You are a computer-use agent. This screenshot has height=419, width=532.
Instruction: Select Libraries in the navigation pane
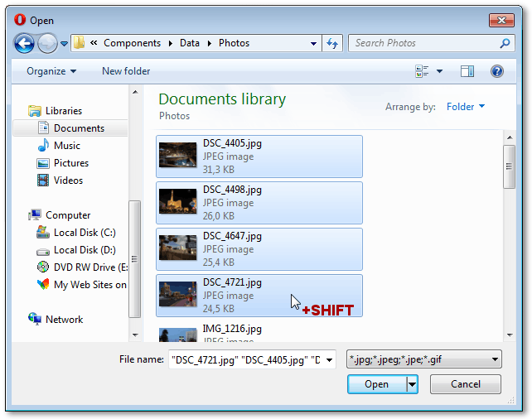tap(64, 111)
